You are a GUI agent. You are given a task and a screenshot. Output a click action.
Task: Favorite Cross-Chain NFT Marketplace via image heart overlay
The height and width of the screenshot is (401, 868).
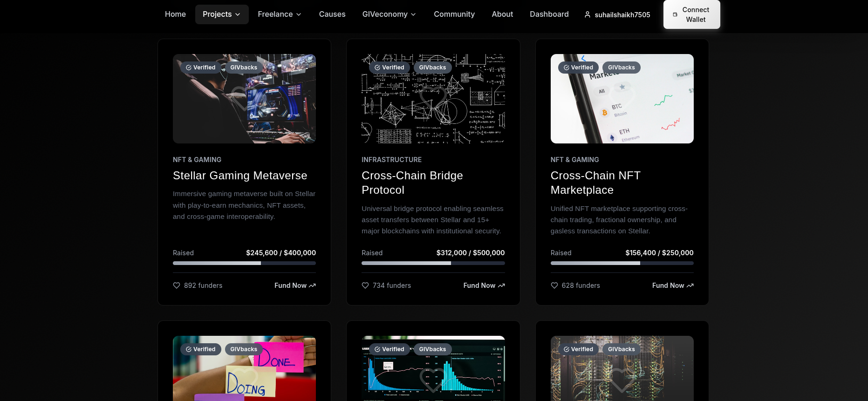(622, 99)
